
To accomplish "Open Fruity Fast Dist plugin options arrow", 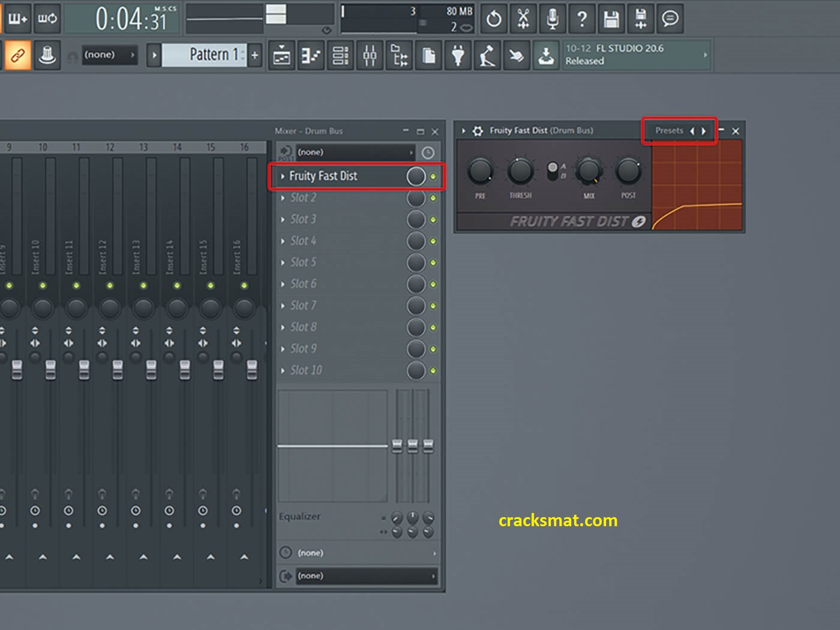I will [x=464, y=131].
